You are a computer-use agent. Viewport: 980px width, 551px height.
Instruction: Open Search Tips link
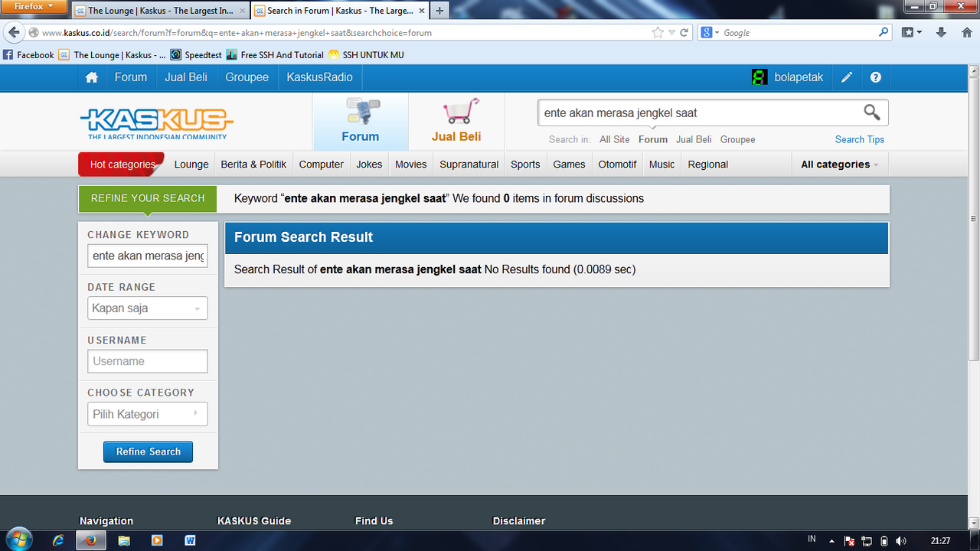pos(860,139)
